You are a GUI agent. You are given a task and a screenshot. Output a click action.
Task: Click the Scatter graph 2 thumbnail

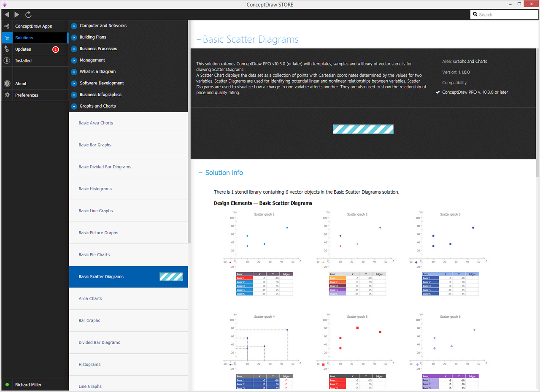[x=355, y=254]
